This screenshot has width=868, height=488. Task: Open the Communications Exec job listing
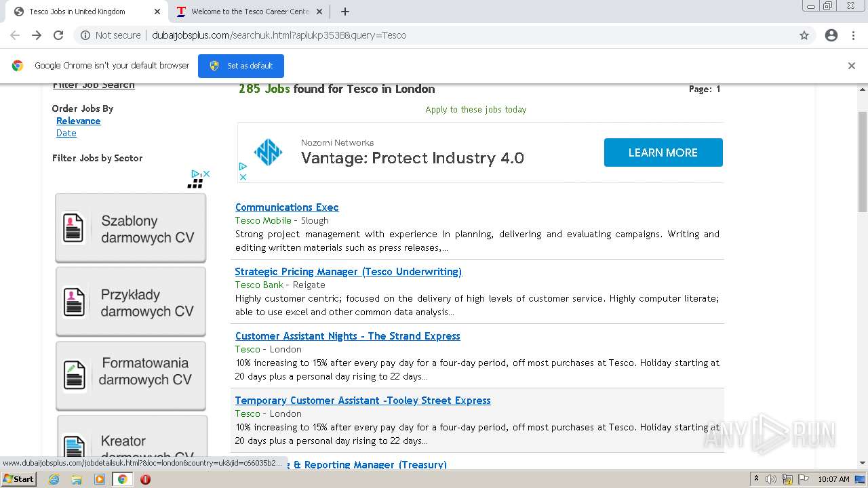[287, 207]
